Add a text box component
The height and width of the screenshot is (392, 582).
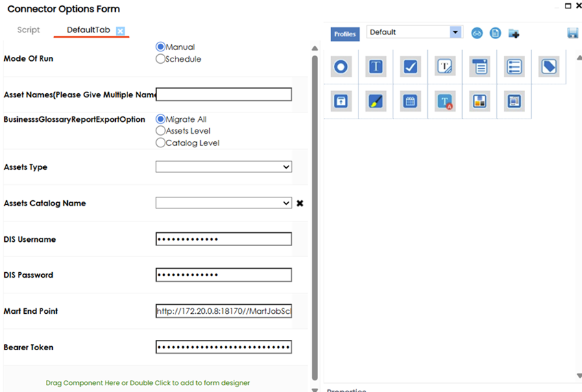pos(376,66)
